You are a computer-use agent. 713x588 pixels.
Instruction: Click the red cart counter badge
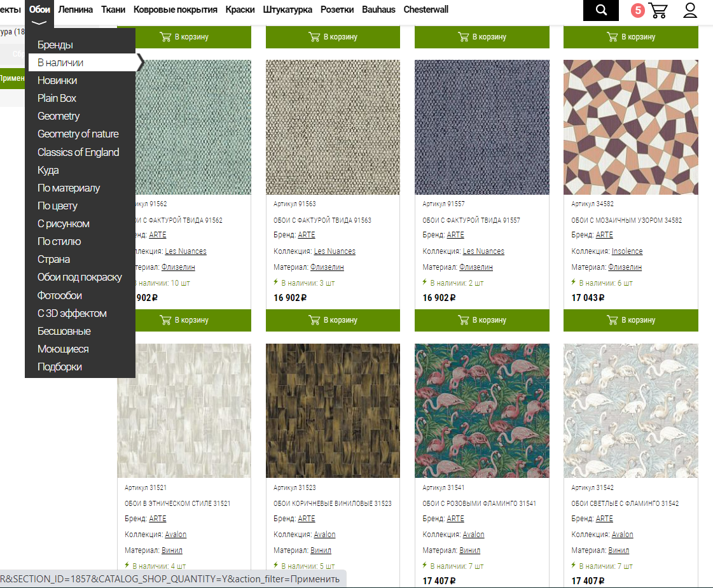click(x=637, y=10)
